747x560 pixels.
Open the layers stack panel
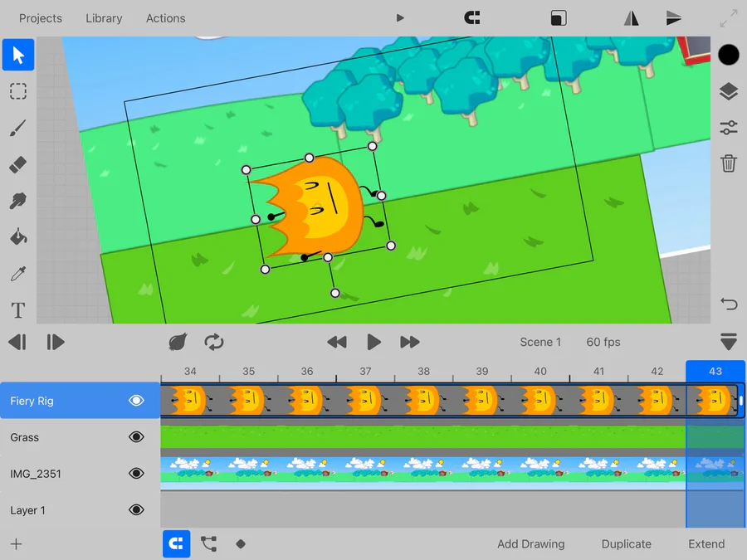point(729,91)
